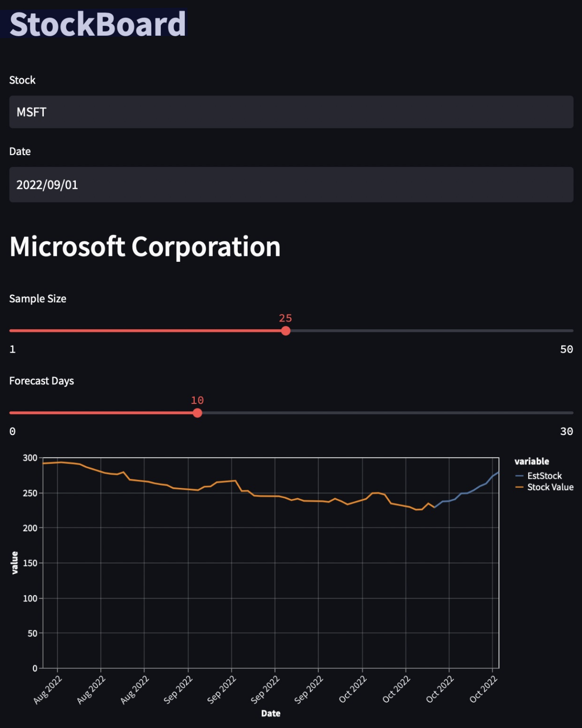This screenshot has height=728, width=582.
Task: Click the 300 tick label on y-axis
Action: [x=30, y=458]
